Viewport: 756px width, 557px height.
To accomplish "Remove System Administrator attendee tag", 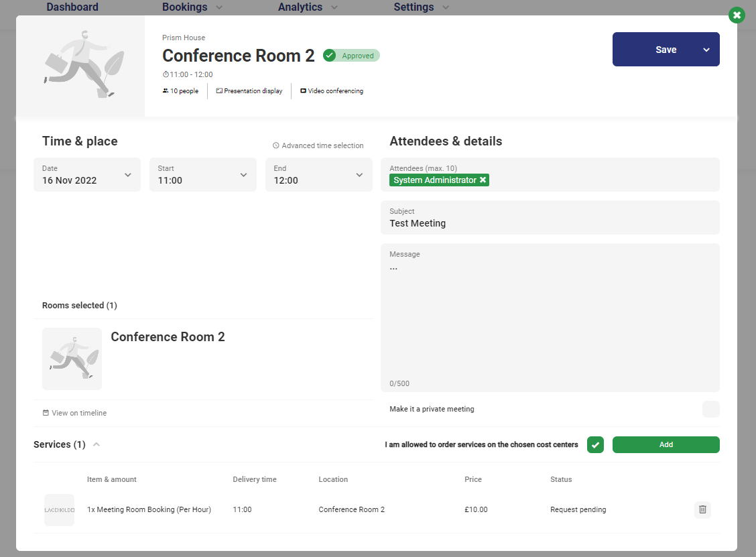I will (483, 180).
